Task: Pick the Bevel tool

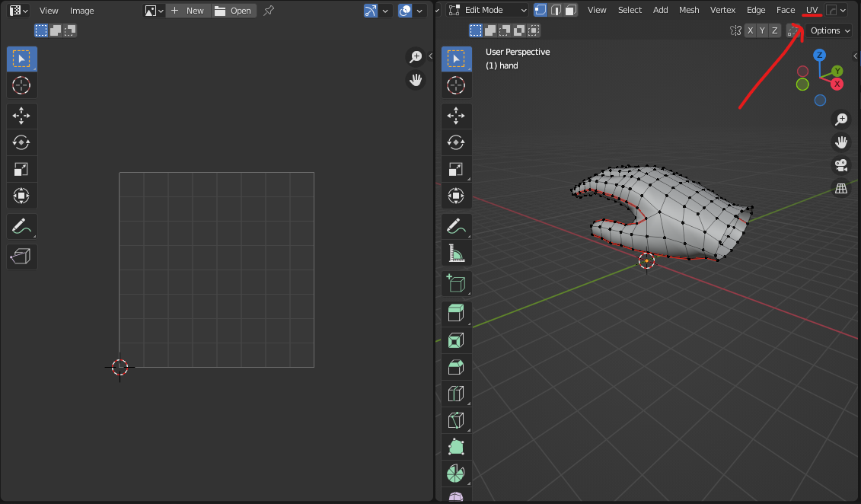Action: (x=456, y=367)
